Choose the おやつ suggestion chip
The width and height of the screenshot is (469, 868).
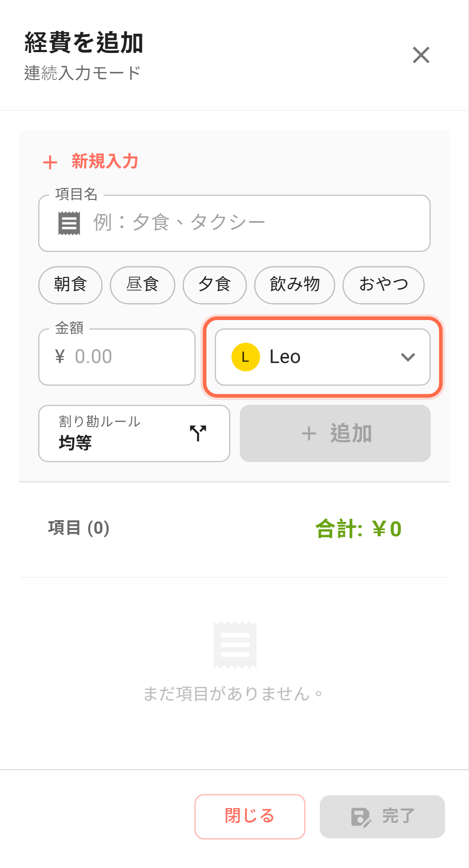point(383,285)
